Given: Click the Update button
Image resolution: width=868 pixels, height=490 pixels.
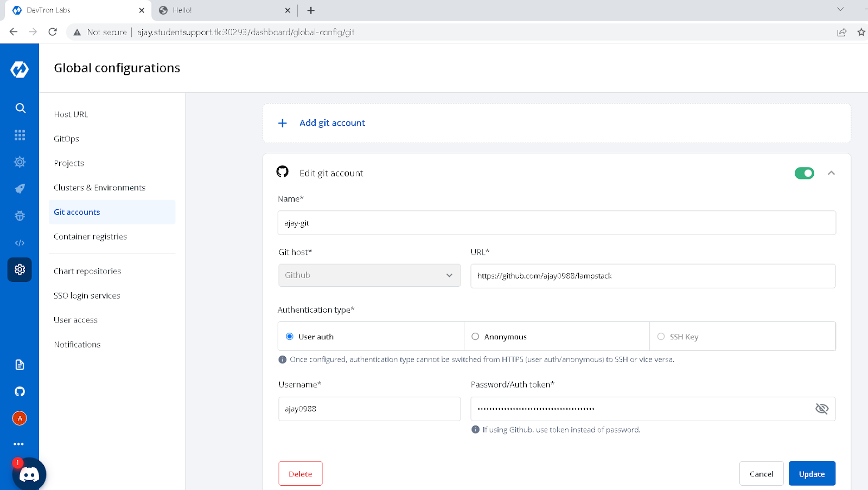Looking at the screenshot, I should point(812,474).
